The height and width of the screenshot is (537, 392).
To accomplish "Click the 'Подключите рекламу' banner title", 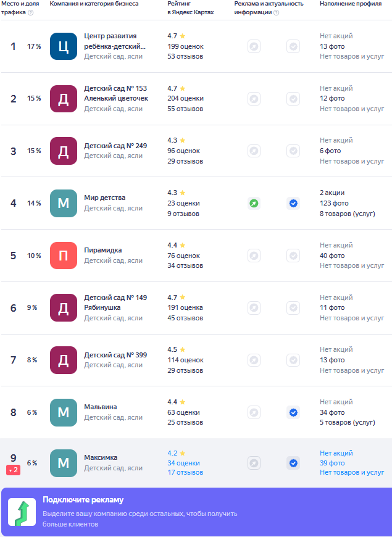I will 83,500.
